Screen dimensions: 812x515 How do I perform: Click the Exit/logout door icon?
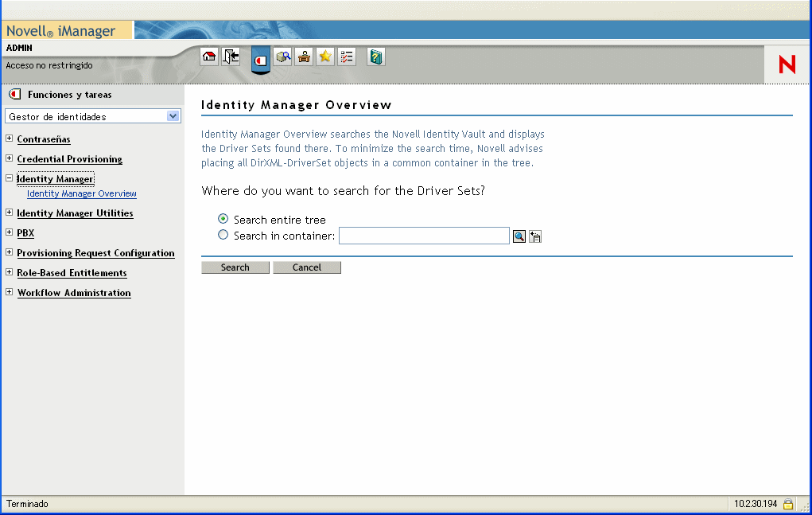231,57
